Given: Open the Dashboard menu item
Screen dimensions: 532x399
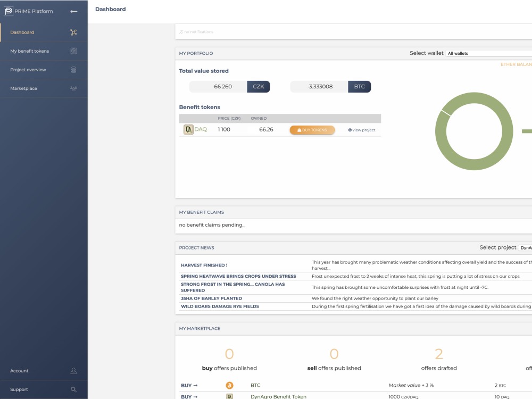Looking at the screenshot, I should (44, 32).
